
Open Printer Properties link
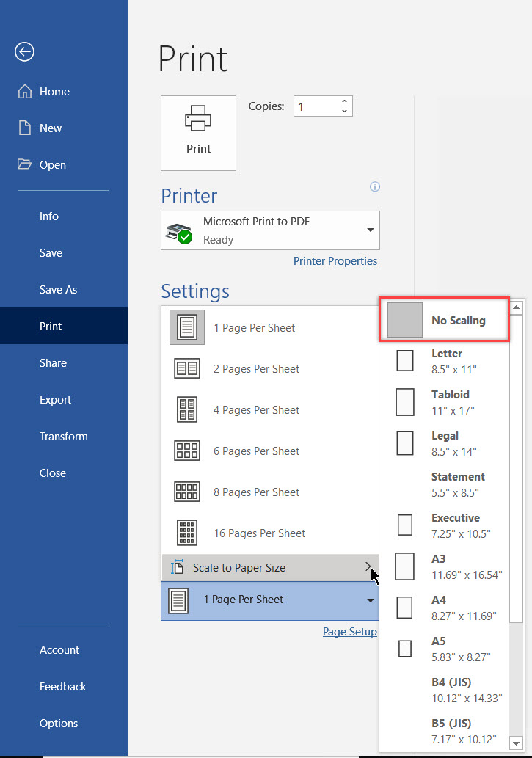point(335,261)
